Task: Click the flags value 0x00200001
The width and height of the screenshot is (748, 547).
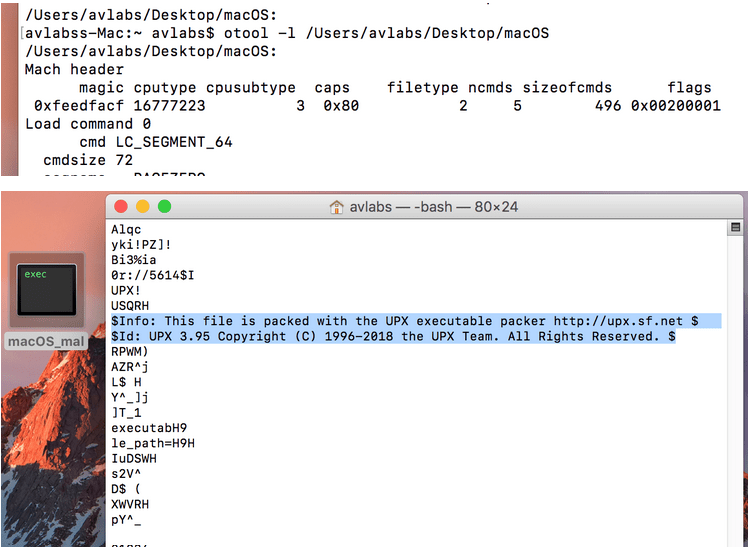Action: 675,105
